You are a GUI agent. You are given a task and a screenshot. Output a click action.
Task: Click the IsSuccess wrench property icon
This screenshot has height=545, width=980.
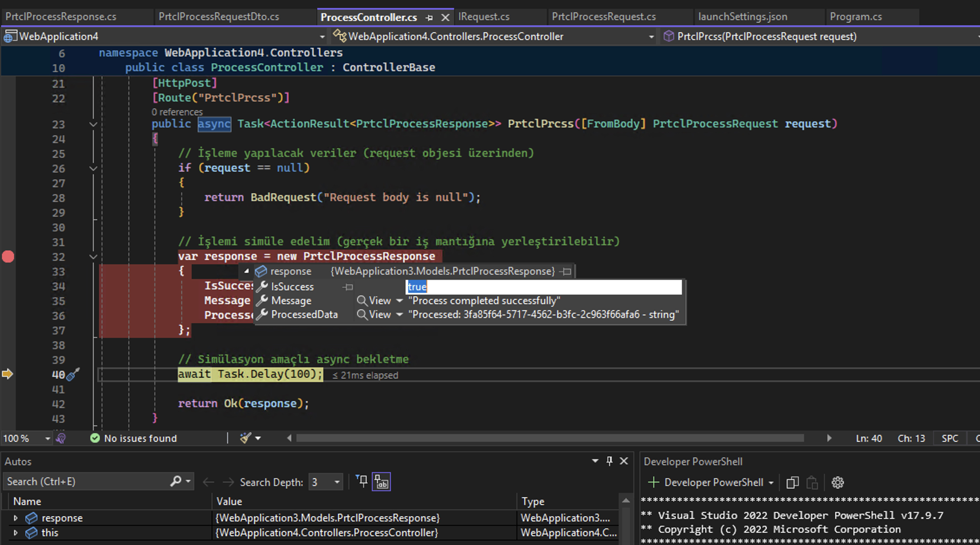262,286
